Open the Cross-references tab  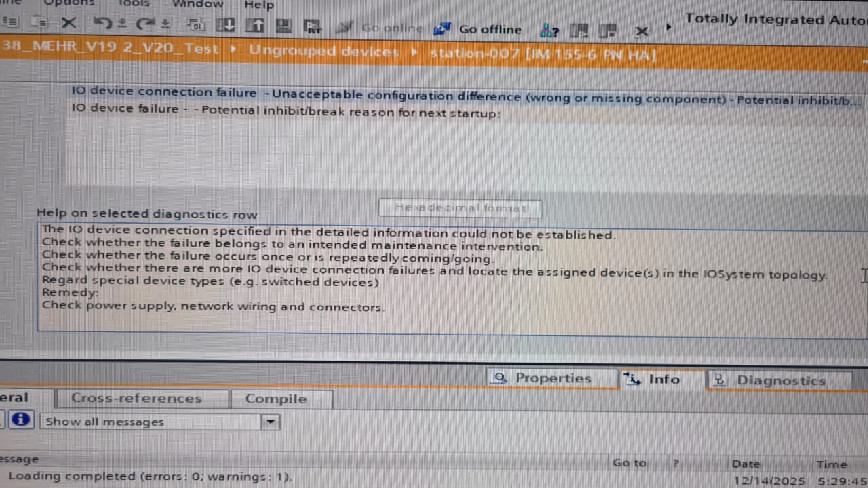click(142, 399)
